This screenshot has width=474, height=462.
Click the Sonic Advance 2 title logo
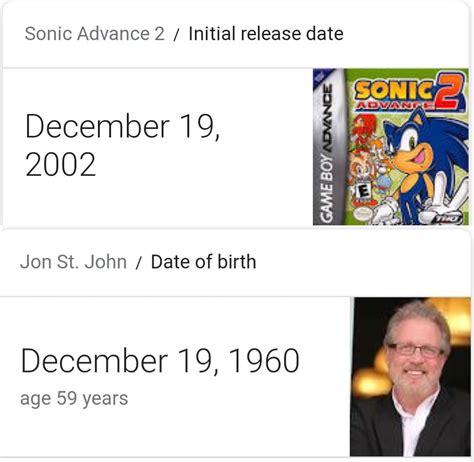409,92
